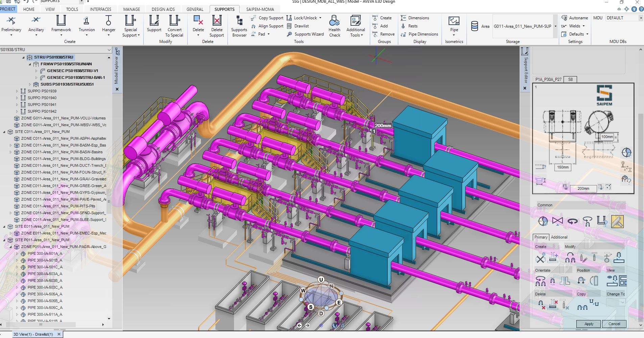The width and height of the screenshot is (644, 338).
Task: Open the Lock/Unlock dropdown
Action: click(x=320, y=18)
